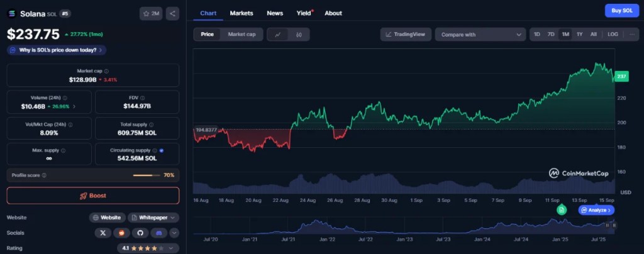Enable LOG scale on the chart
Screen dimensions: 644x254
tap(613, 35)
